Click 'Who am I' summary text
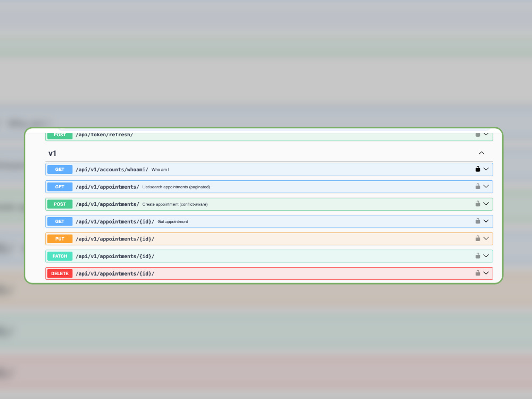The height and width of the screenshot is (399, 532). point(160,169)
